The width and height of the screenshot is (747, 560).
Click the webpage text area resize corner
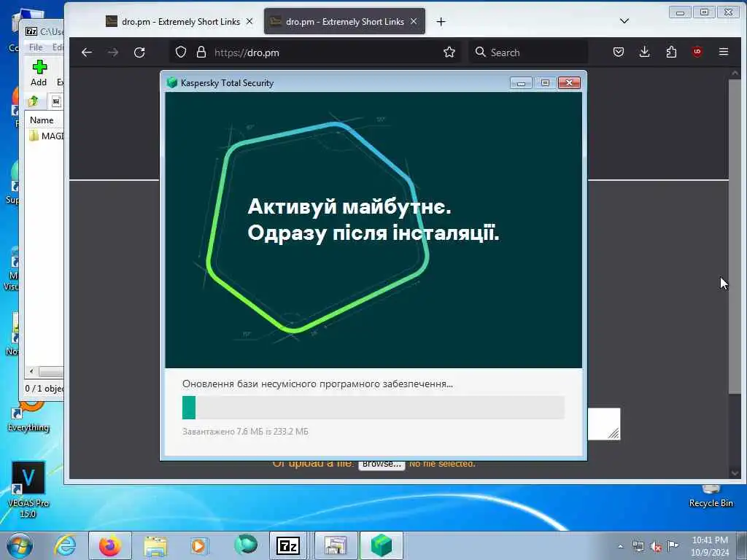pyautogui.click(x=614, y=433)
